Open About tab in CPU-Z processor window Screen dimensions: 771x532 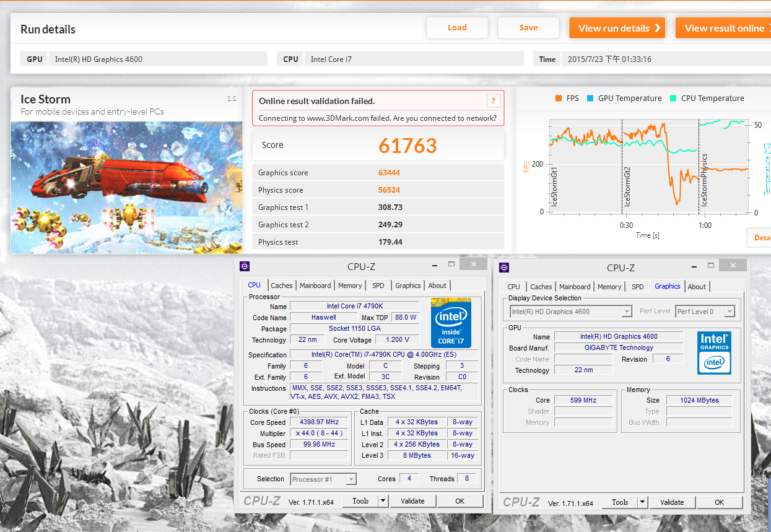click(437, 286)
